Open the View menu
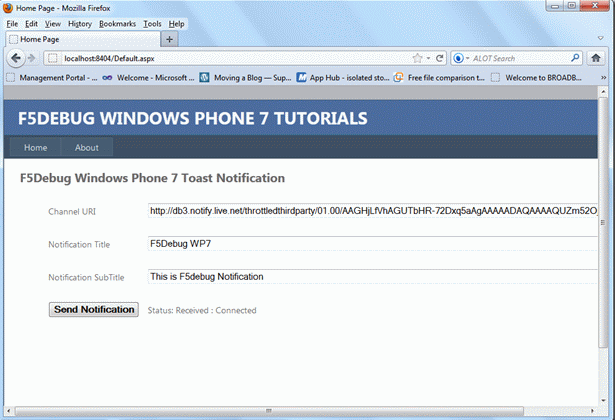The image size is (615, 420). tap(53, 24)
